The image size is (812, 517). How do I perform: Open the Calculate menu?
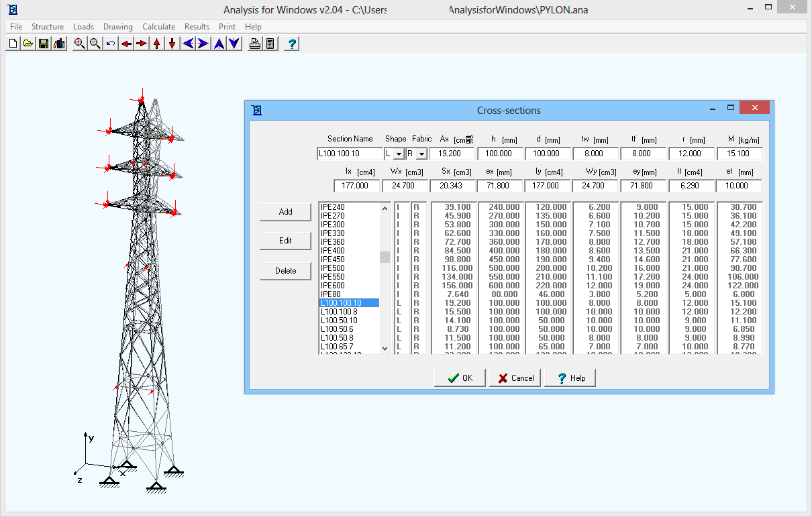coord(158,27)
